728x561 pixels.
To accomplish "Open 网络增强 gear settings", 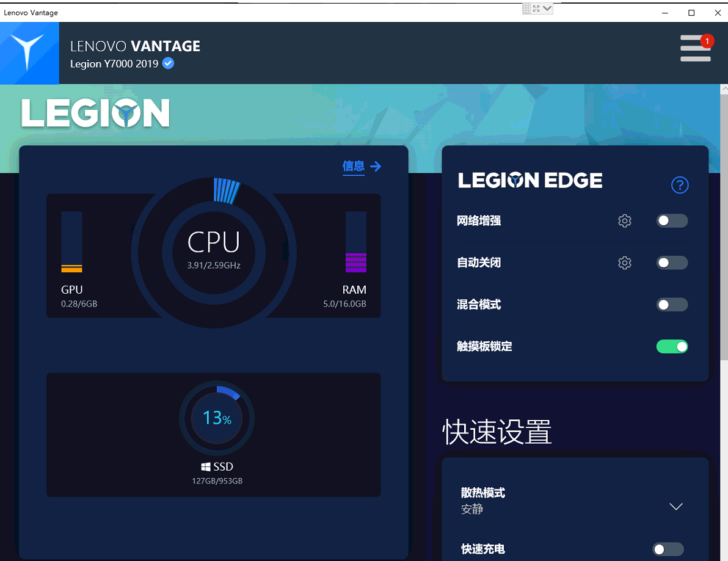I will click(624, 221).
